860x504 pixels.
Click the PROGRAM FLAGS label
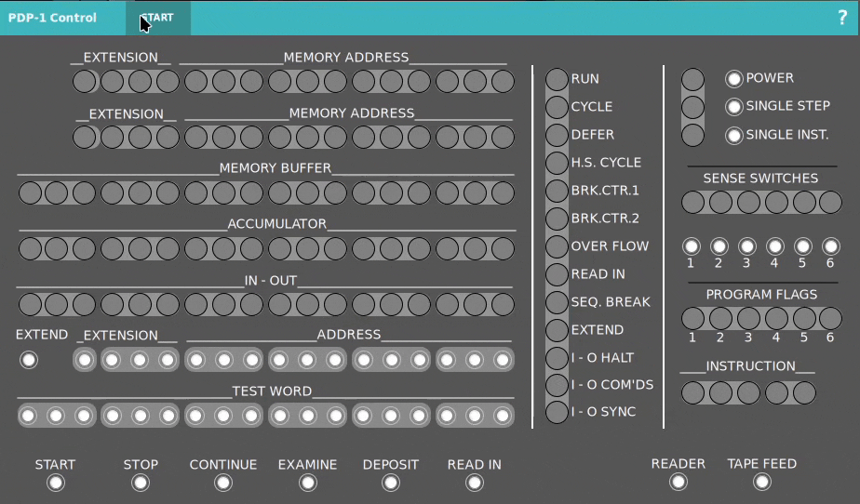click(x=761, y=294)
